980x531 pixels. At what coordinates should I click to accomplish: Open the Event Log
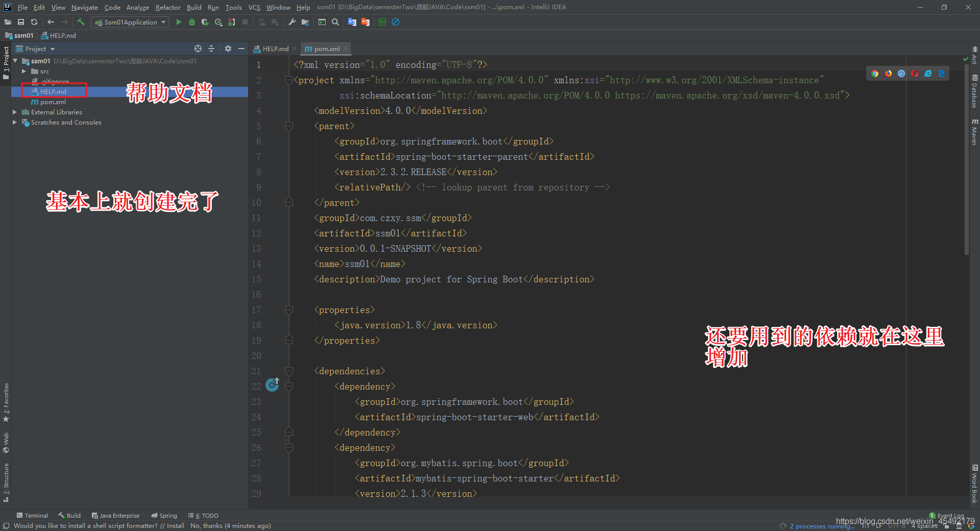pos(947,515)
